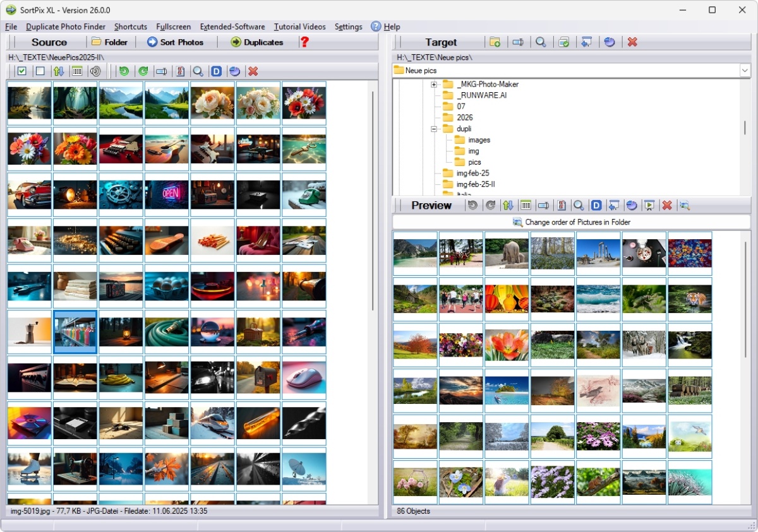The height and width of the screenshot is (532, 758).
Task: Click the red X delete icon in Preview toolbar
Action: 666,205
